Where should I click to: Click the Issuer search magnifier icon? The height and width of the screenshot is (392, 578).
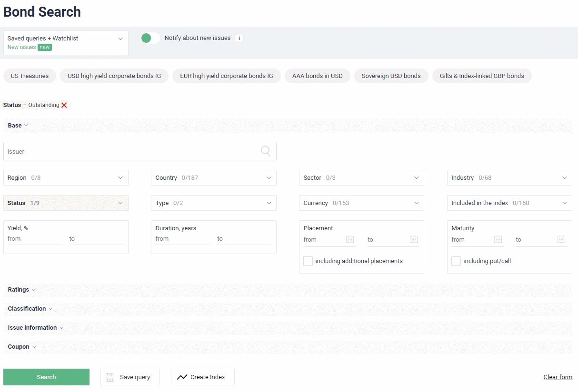coord(266,151)
